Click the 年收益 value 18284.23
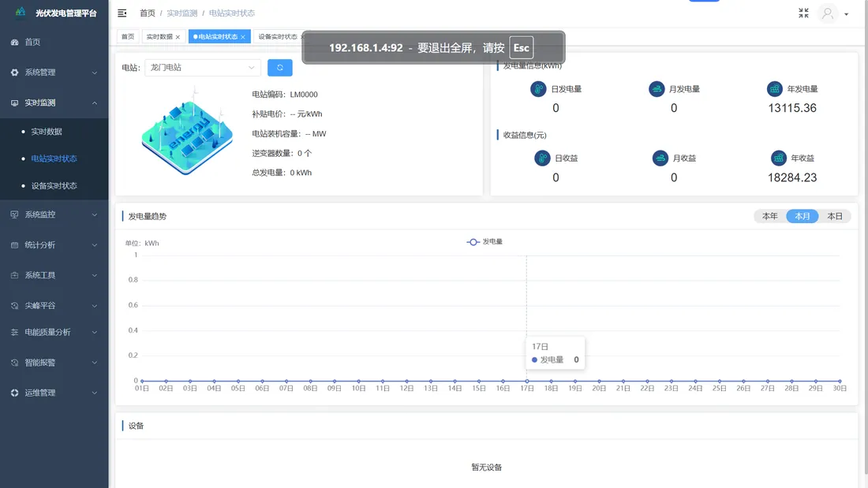 [792, 177]
